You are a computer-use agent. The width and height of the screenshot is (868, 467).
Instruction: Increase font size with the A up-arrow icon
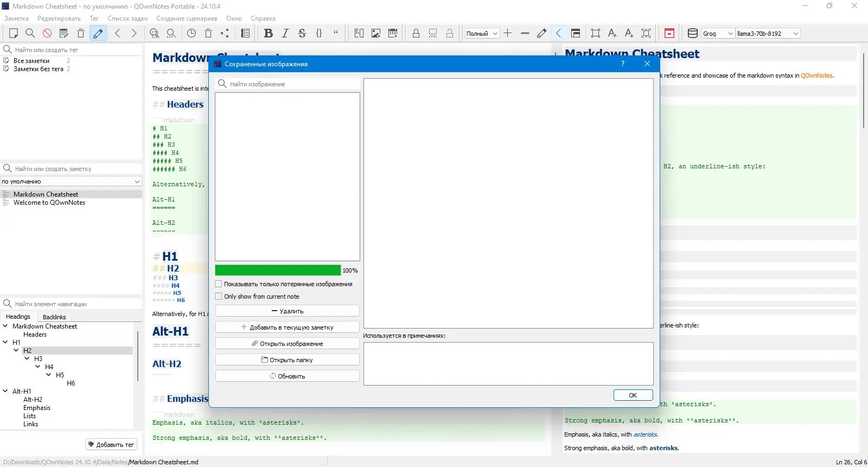tap(612, 33)
